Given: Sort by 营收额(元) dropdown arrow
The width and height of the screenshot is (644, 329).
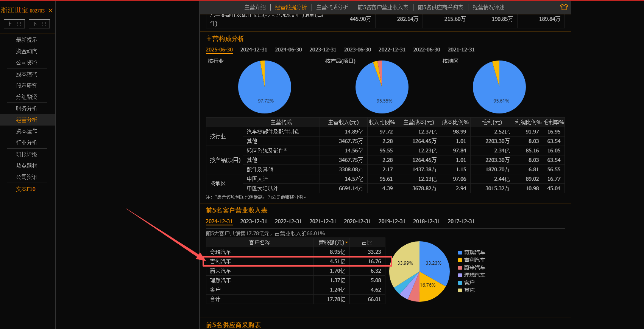Looking at the screenshot, I should (346, 243).
